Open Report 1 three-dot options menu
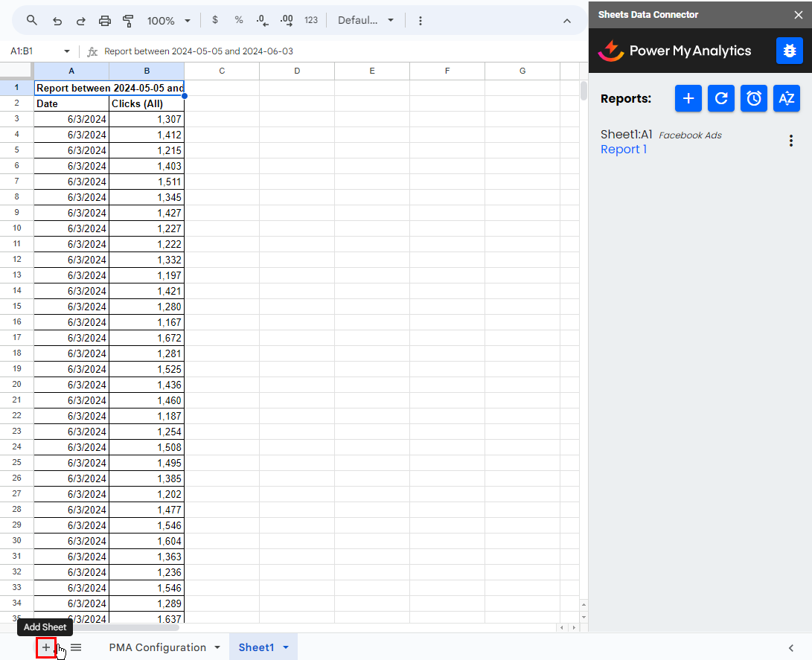This screenshot has width=812, height=660. (x=791, y=141)
